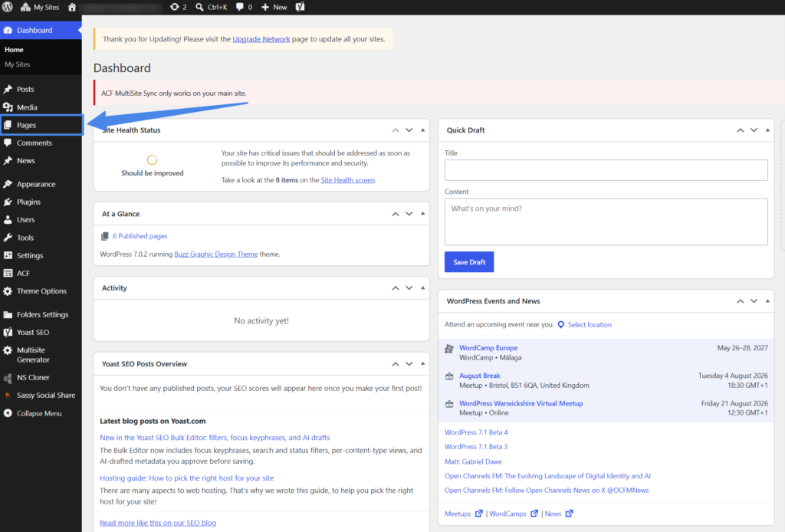Open the Site Health screen link

click(347, 180)
